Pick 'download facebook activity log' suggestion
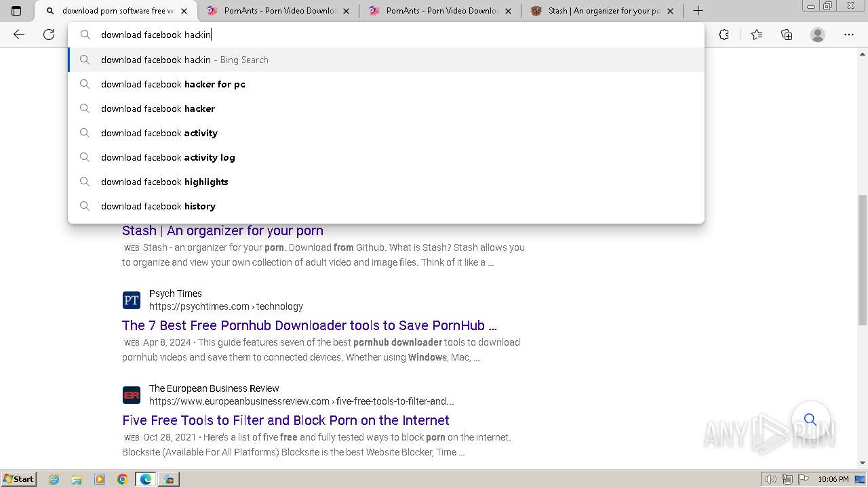This screenshot has height=488, width=868. pyautogui.click(x=387, y=157)
